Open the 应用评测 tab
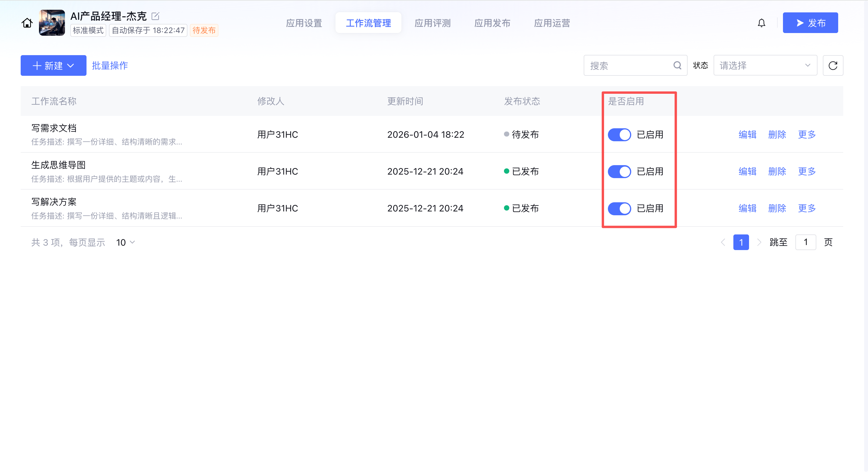This screenshot has width=868, height=473. [432, 23]
